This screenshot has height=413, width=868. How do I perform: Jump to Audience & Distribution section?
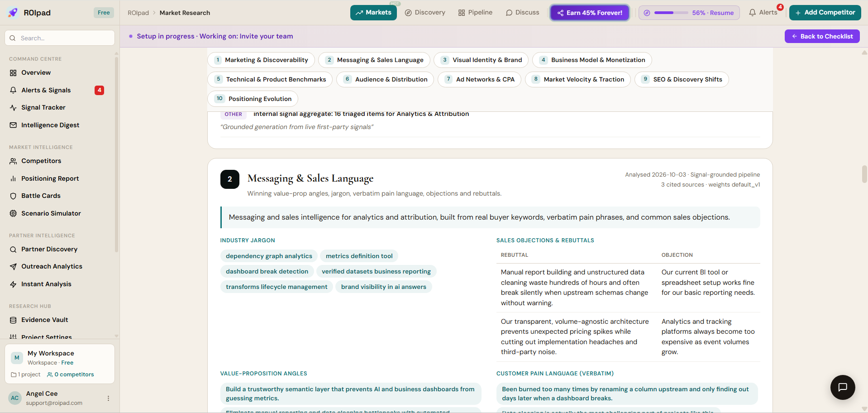[385, 79]
